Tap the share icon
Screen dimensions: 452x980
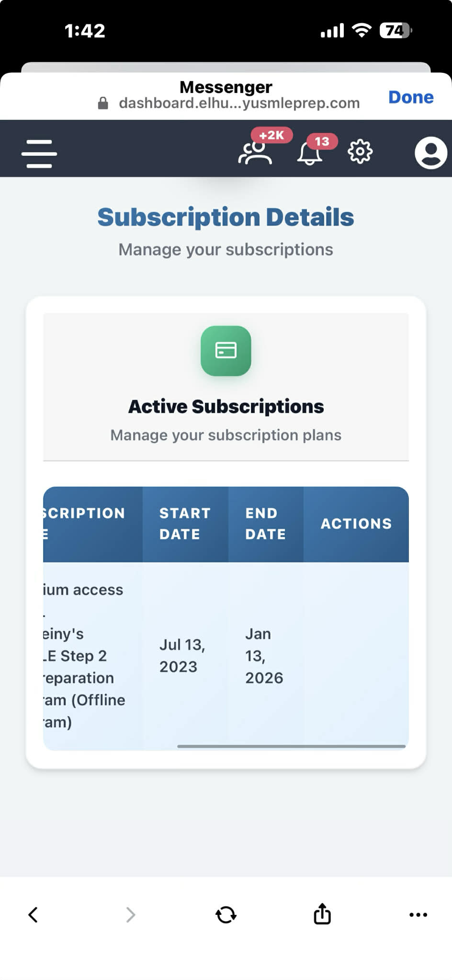[x=322, y=914]
